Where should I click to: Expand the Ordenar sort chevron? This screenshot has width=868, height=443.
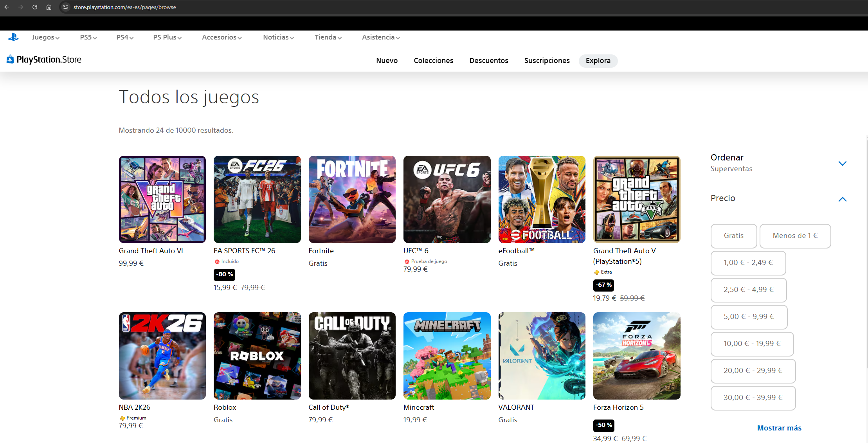[843, 163]
